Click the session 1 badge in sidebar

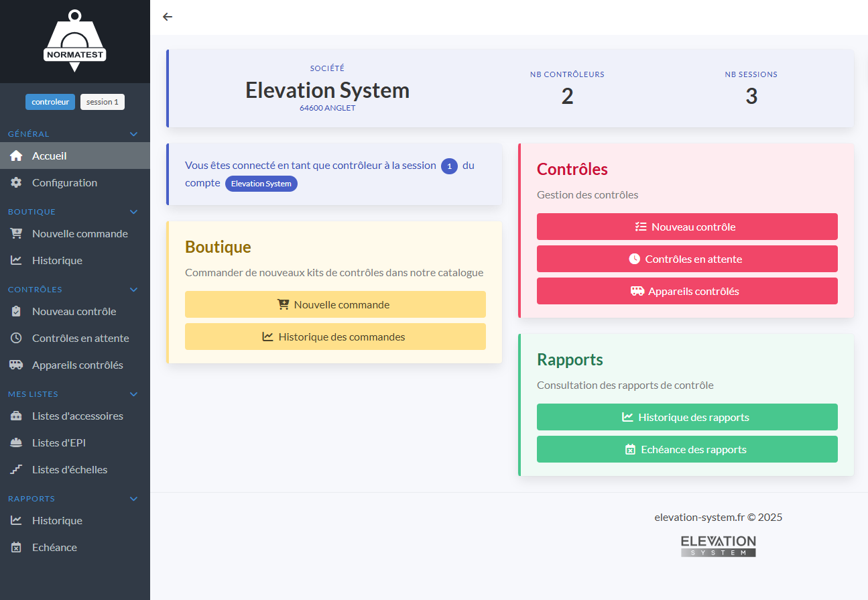(103, 102)
